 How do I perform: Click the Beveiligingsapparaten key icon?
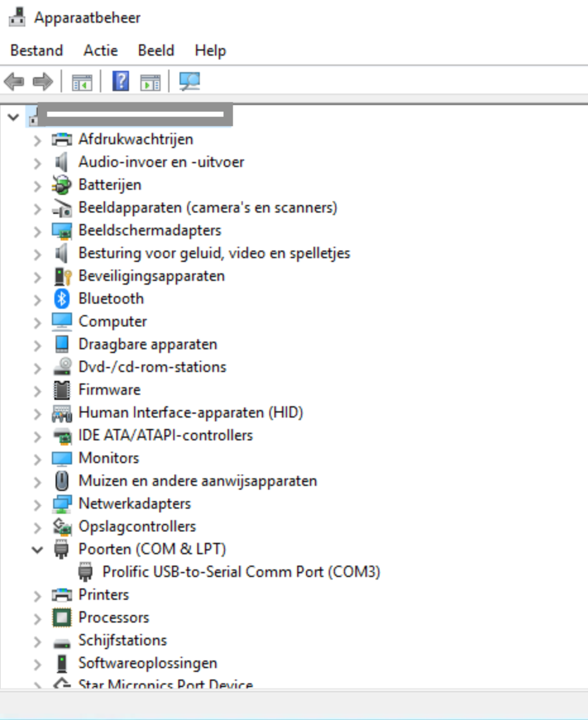pyautogui.click(x=63, y=276)
